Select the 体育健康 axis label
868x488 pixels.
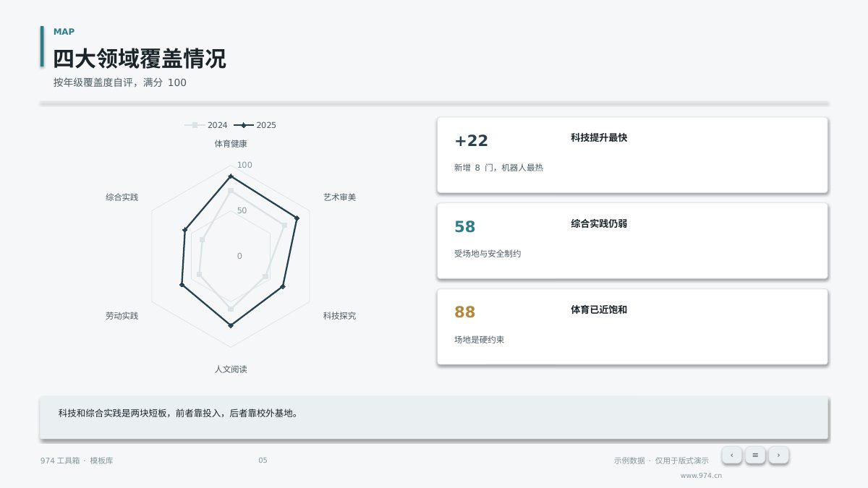231,144
